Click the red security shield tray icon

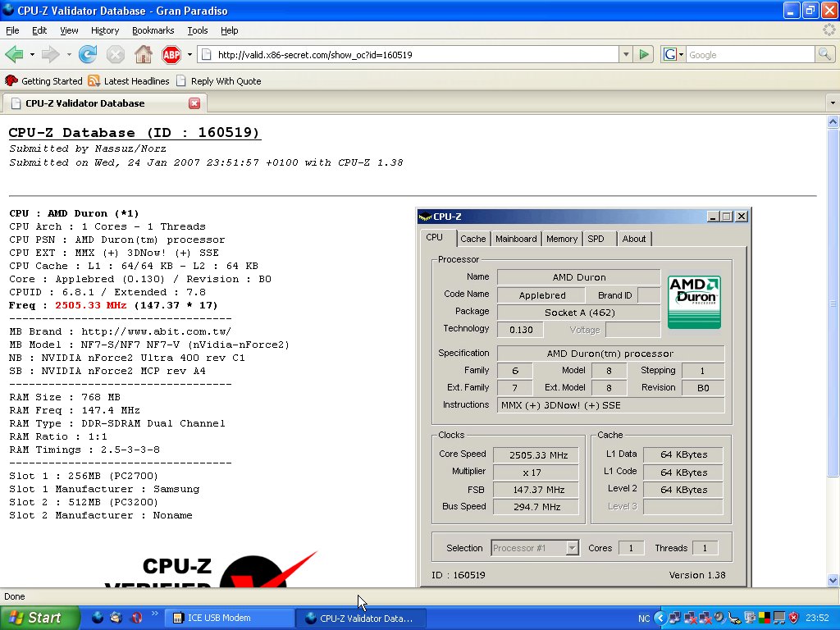point(794,618)
